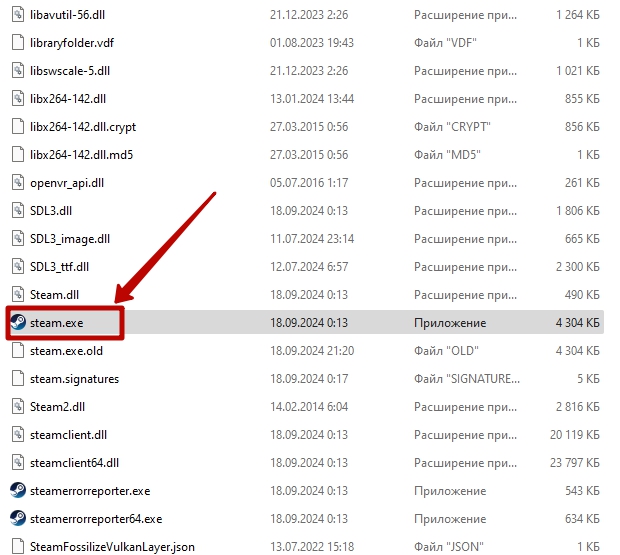The height and width of the screenshot is (555, 620).
Task: Click the libavutil-56.dll file icon
Action: [18, 15]
